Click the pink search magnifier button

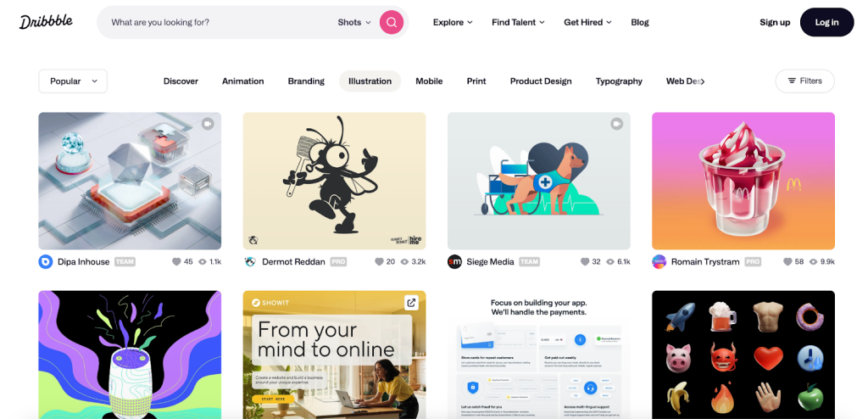pyautogui.click(x=392, y=22)
